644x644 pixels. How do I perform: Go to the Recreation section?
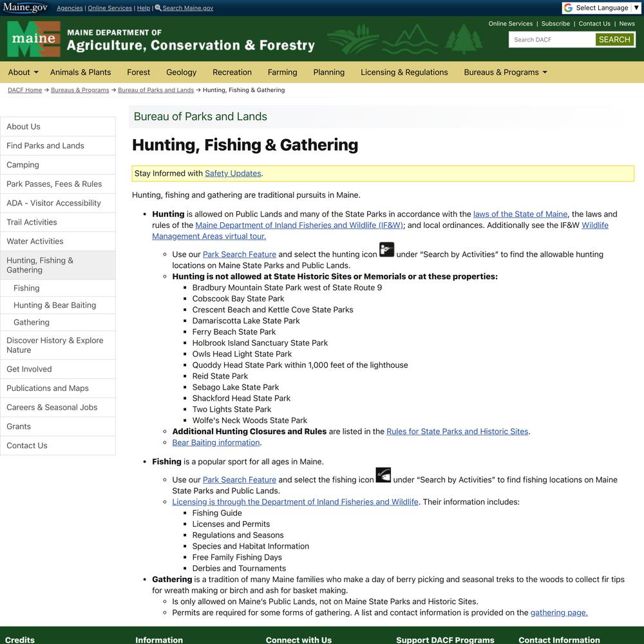(x=232, y=72)
